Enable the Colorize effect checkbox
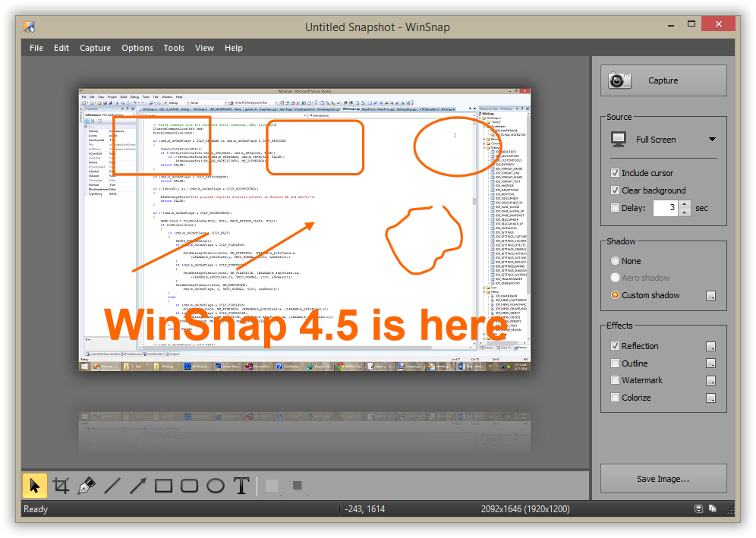Viewport: 756px width, 538px height. point(616,397)
